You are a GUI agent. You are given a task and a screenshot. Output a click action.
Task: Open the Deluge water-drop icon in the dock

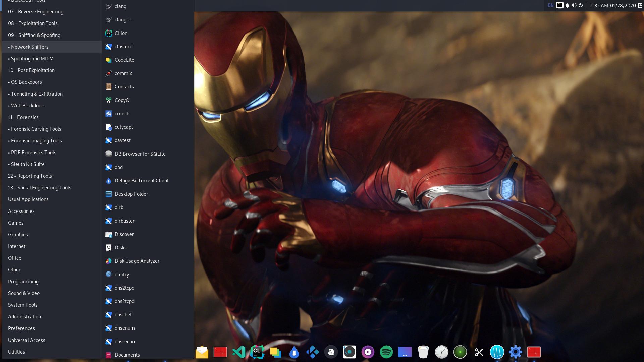click(294, 352)
